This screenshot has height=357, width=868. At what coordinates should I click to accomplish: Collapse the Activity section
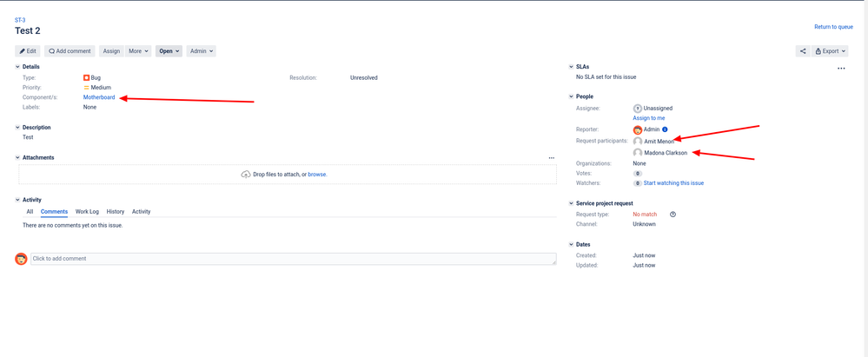pos(17,200)
